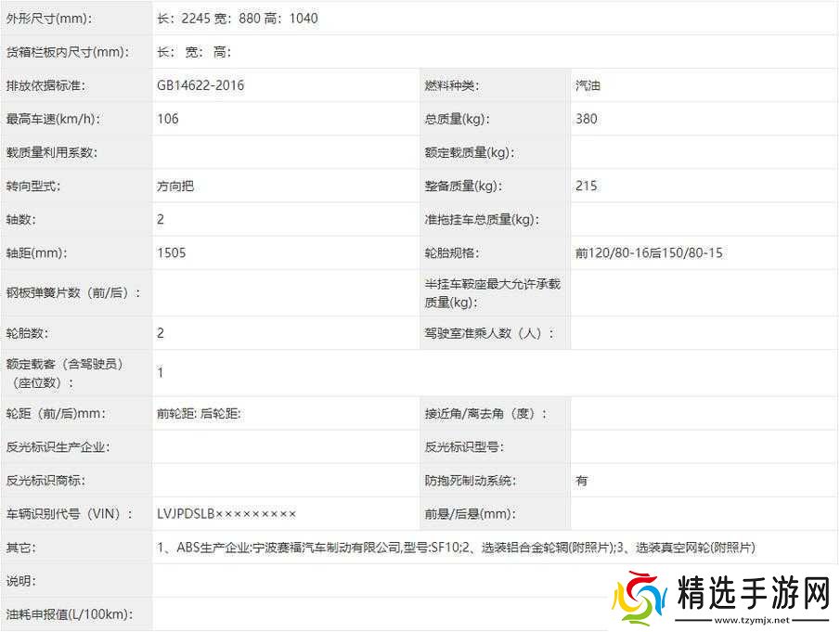Viewport: 840px width, 632px height.
Task: Click the curb weight value 215
Action: pos(587,186)
